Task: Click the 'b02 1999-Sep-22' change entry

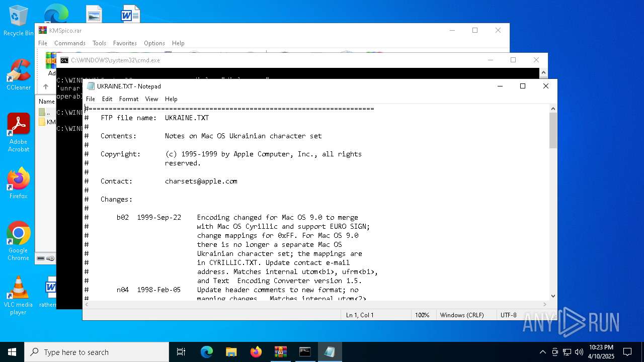Action: 149,217
